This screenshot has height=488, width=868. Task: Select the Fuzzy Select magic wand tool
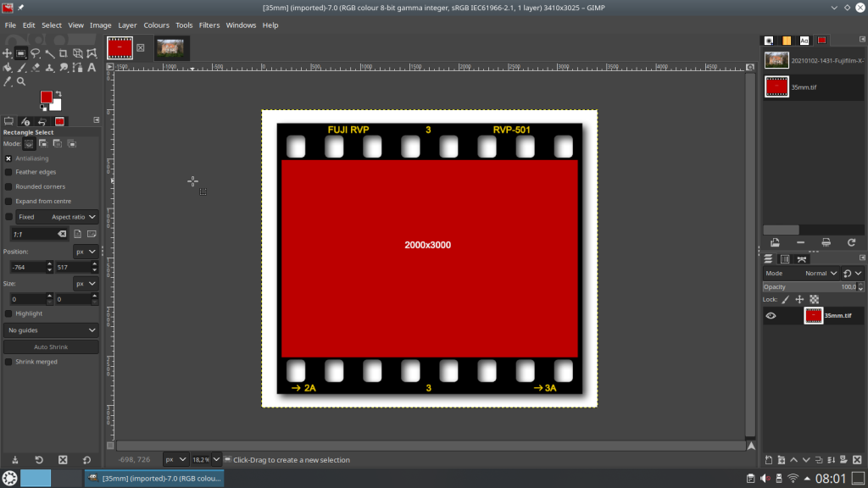49,53
